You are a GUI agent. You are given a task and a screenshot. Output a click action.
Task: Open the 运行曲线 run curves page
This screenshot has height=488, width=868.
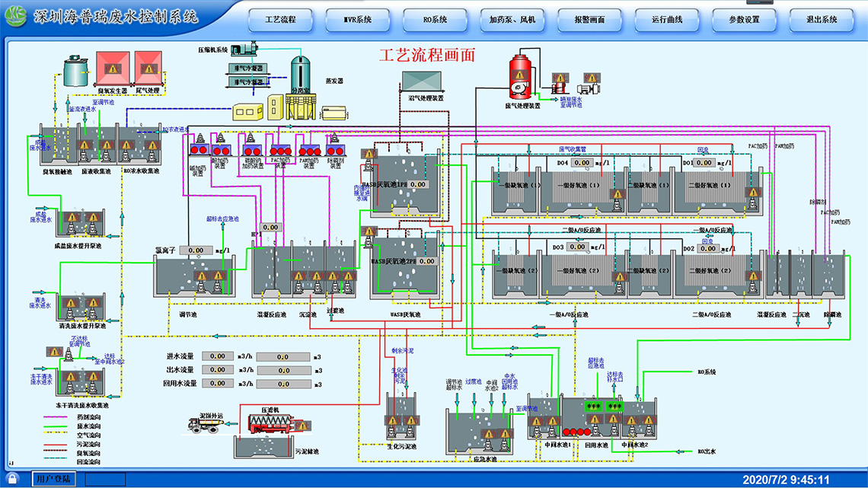point(667,20)
